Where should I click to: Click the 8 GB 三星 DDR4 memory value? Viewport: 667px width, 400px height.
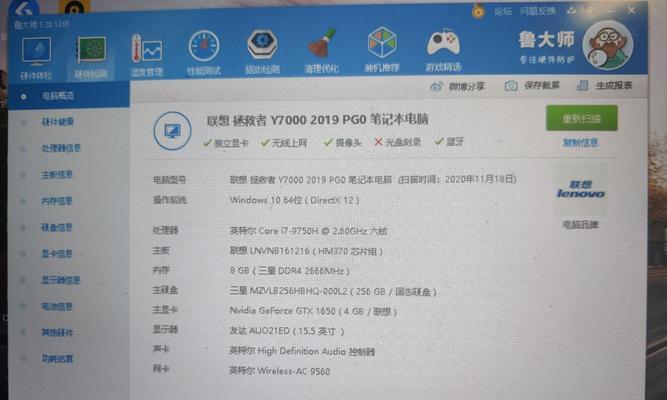[289, 271]
